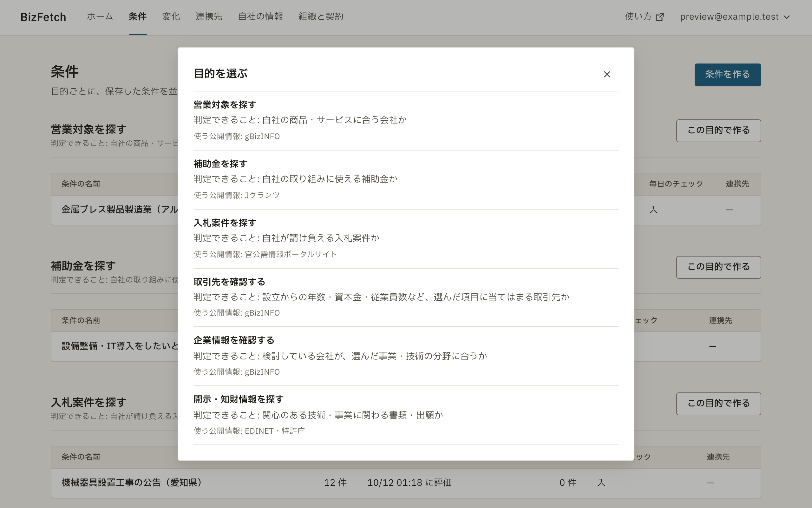Screen dimensions: 812x508
Task: Choose 取引先を確認する purpose option
Action: [406, 297]
